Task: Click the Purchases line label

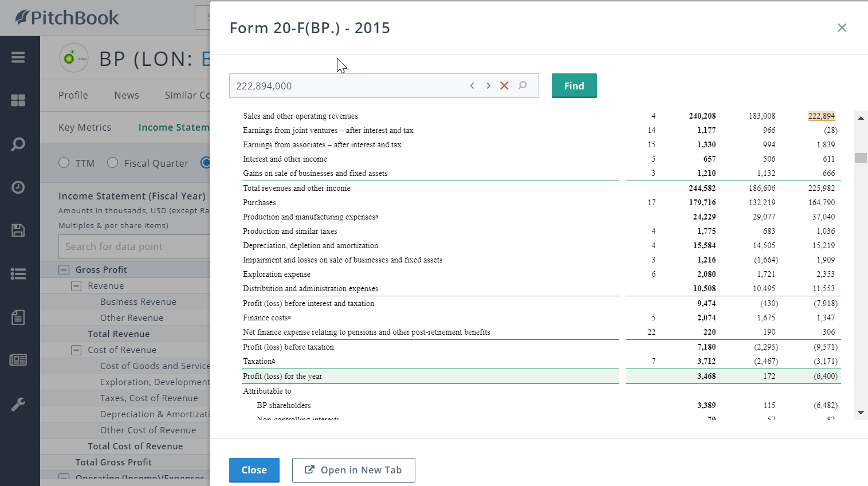Action: click(x=259, y=202)
